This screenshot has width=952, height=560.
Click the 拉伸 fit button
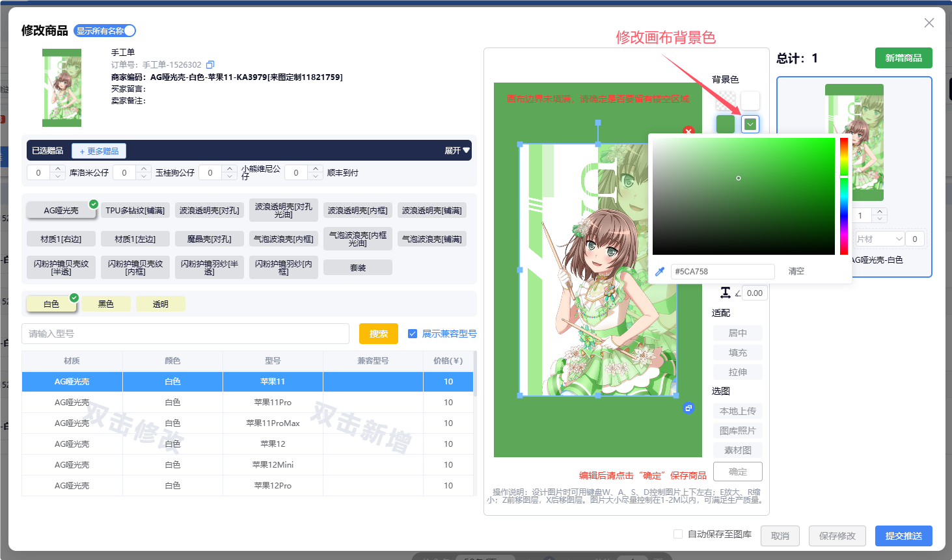point(738,372)
